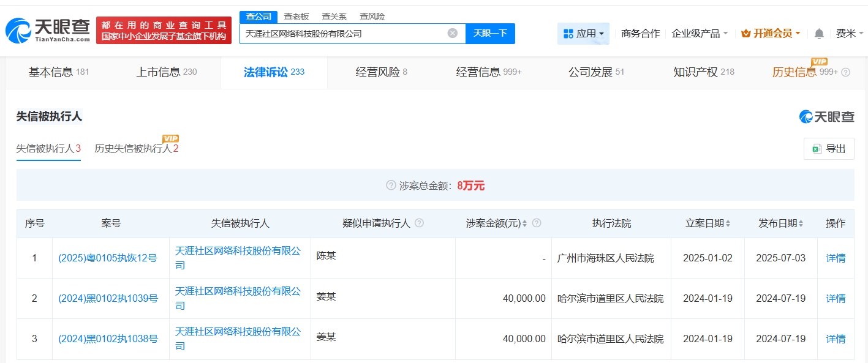Open 详情 for the 执1039号 case
Image resolution: width=868 pixels, height=363 pixels.
pyautogui.click(x=836, y=298)
